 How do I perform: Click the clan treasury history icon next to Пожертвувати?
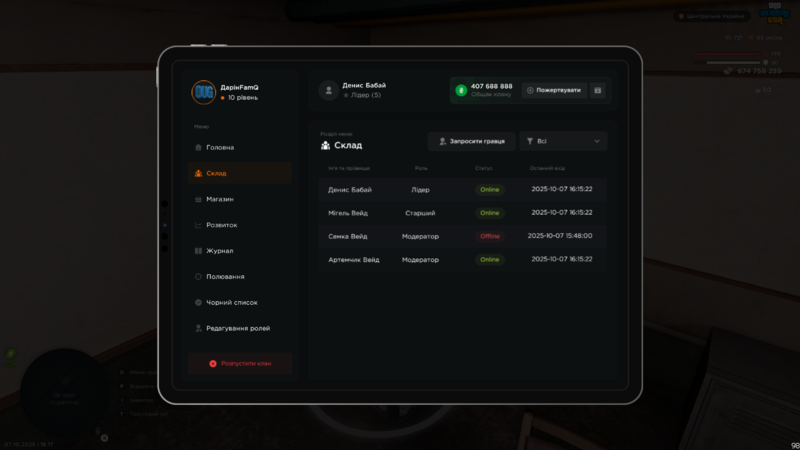(x=597, y=90)
